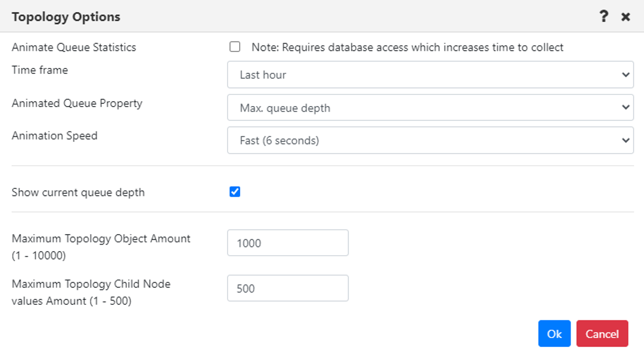Image resolution: width=644 pixels, height=349 pixels.
Task: Open the Animated Queue Property dropdown
Action: [x=430, y=108]
